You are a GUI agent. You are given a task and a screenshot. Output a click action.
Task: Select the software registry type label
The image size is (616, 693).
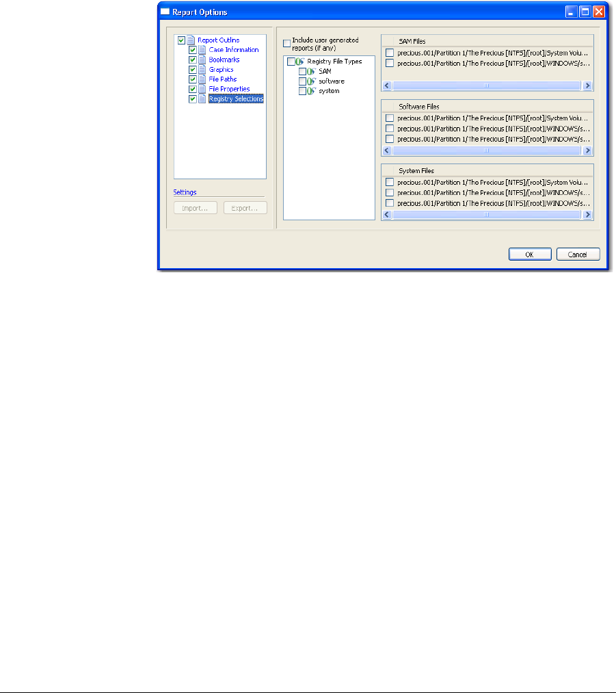(x=332, y=81)
